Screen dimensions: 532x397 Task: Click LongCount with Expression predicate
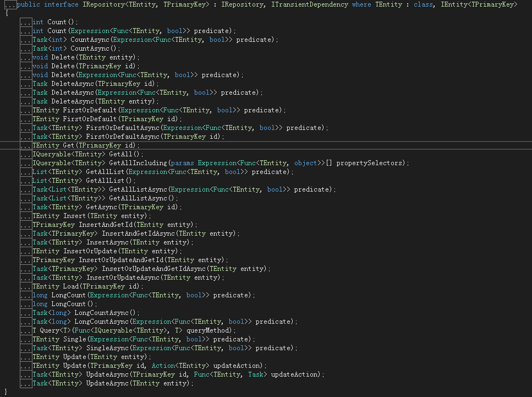144,296
